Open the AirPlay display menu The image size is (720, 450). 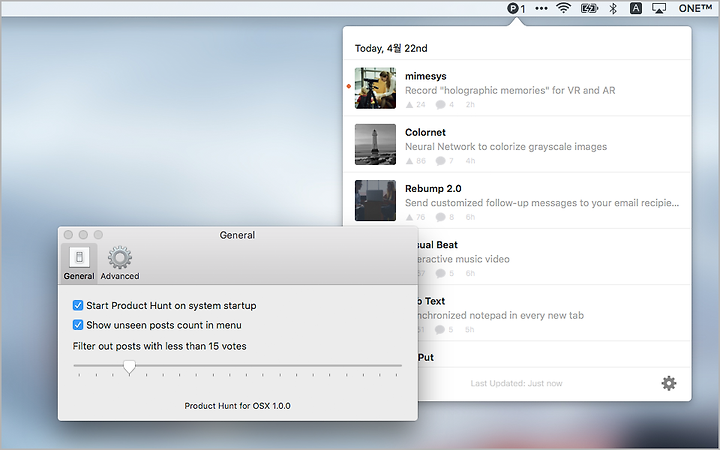pos(659,8)
